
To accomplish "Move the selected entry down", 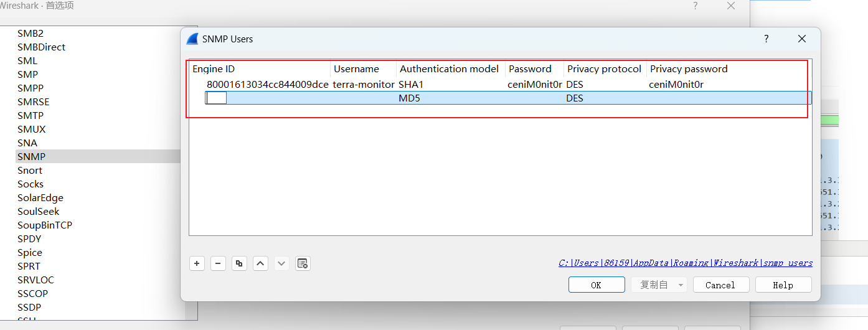I will (281, 263).
